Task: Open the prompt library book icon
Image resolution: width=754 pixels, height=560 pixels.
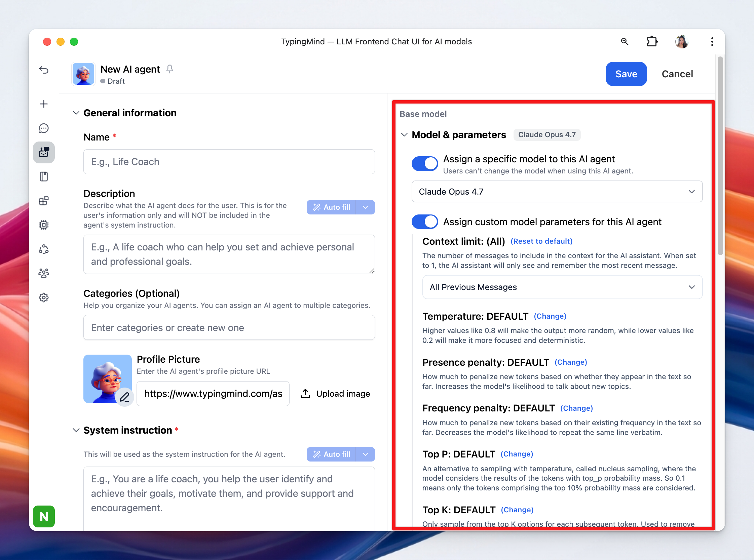Action: point(44,176)
